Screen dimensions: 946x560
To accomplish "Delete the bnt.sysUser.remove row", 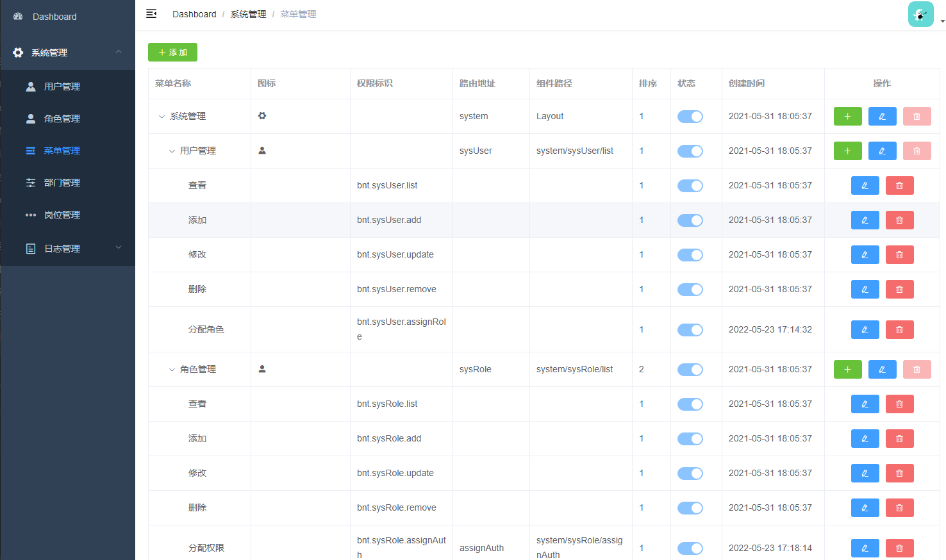I will coord(899,290).
